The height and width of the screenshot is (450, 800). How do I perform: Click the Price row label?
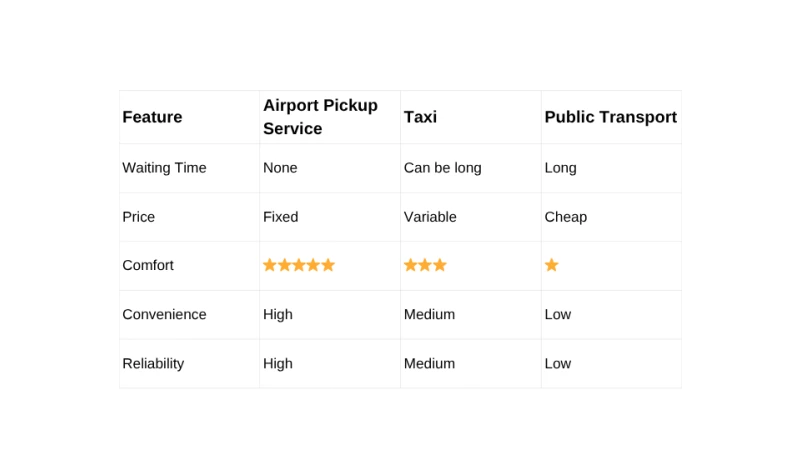[x=139, y=217]
